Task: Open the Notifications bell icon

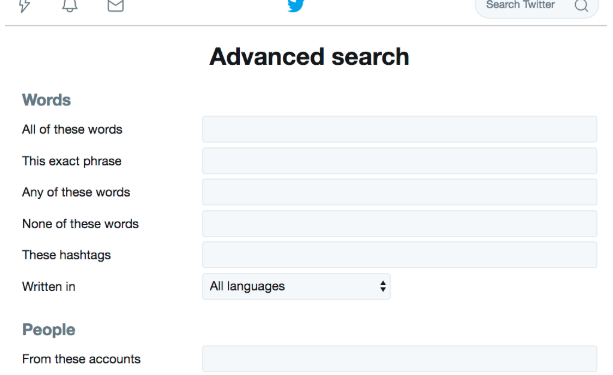Action: point(70,5)
